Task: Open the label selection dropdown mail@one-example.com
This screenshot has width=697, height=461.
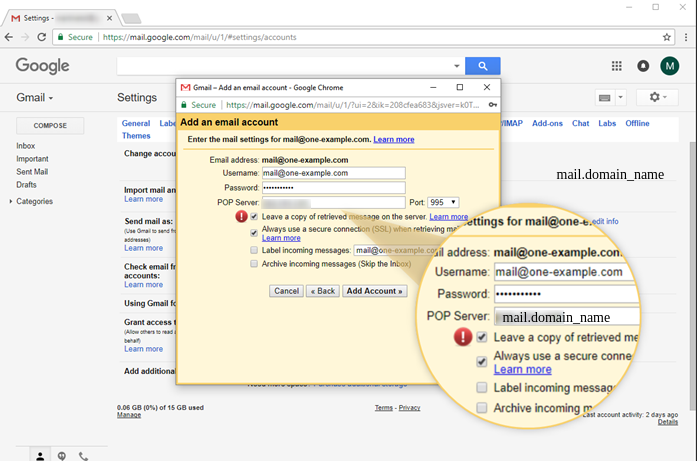Action: [x=397, y=250]
